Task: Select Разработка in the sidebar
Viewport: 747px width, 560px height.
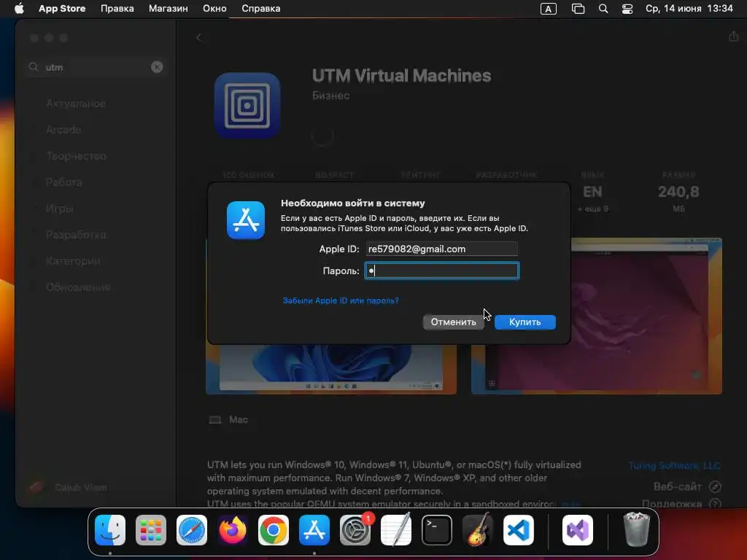Action: pos(76,235)
